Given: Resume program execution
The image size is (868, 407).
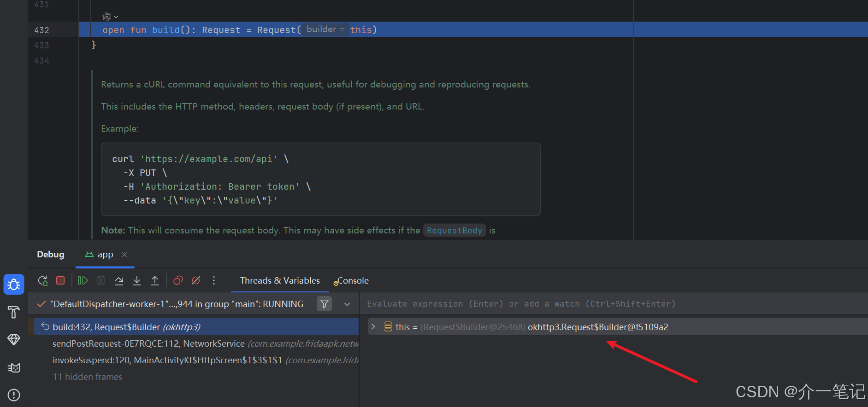Looking at the screenshot, I should coord(83,280).
